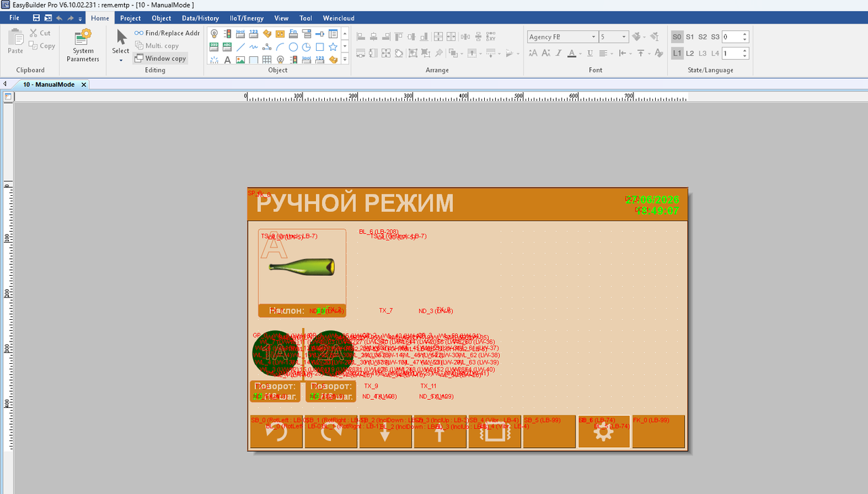The width and height of the screenshot is (868, 494).
Task: Select the green bottle image on canvas
Action: coord(302,266)
